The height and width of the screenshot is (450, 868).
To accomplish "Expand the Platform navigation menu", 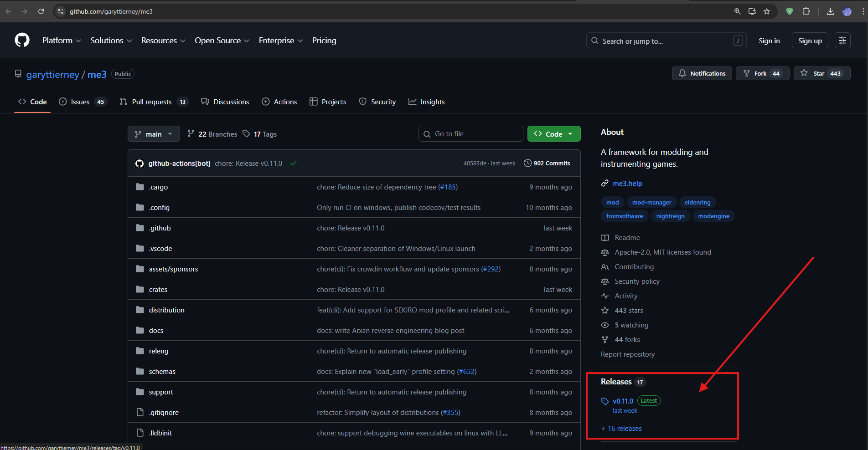I will click(x=62, y=41).
